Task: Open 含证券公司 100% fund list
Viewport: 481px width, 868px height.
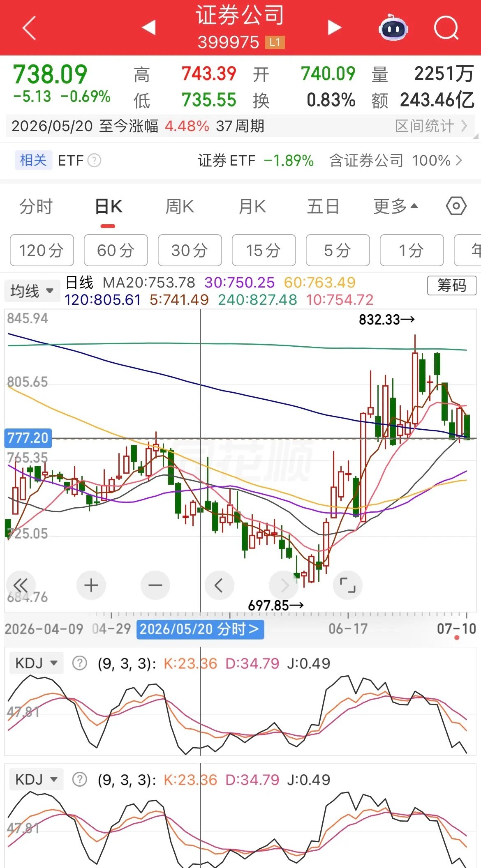Action: 395,160
